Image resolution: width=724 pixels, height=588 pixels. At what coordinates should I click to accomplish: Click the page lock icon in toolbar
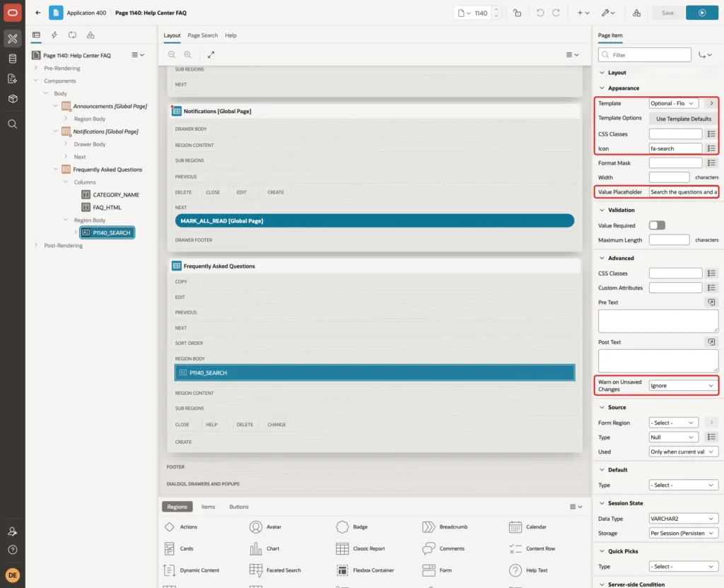tap(517, 13)
